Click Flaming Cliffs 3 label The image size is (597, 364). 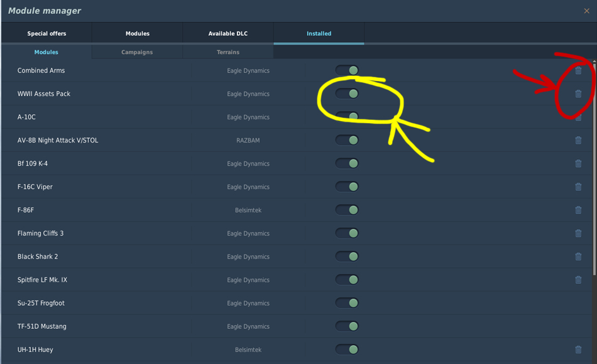pos(40,233)
